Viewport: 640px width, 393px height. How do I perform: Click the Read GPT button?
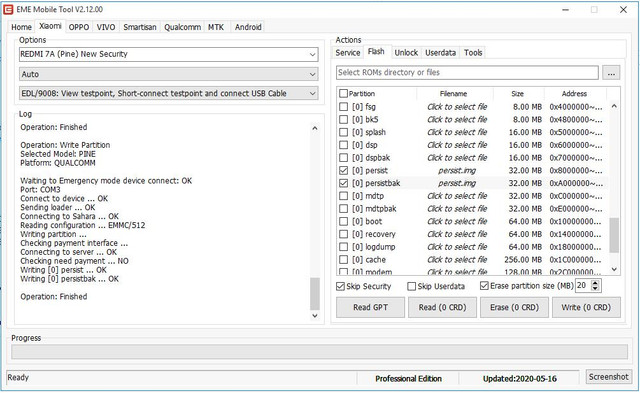click(370, 307)
